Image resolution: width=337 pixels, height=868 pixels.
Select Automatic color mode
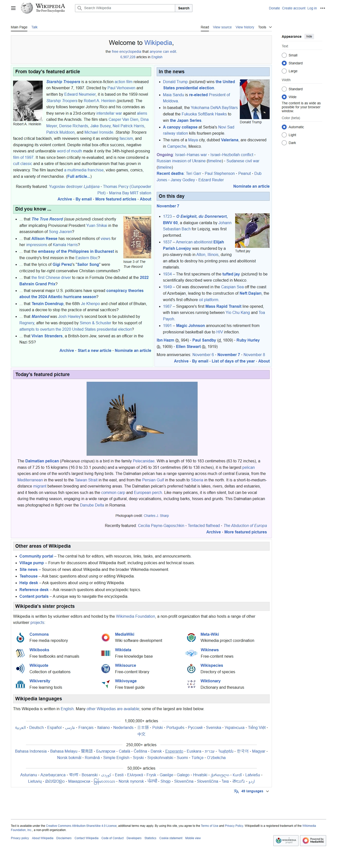tap(284, 127)
